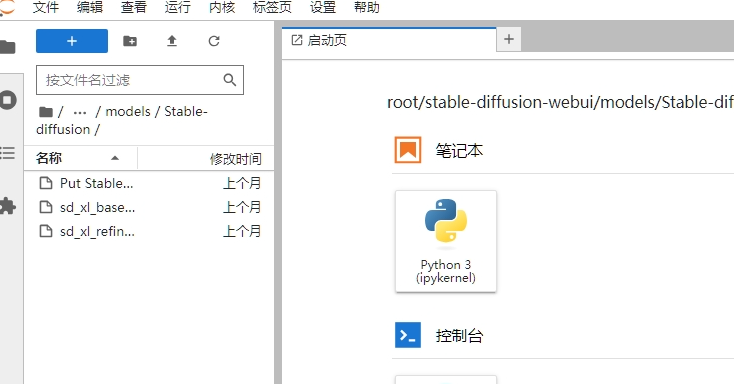Click the file icon beside sd_xl_refin...
The width and height of the screenshot is (734, 384).
click(46, 231)
